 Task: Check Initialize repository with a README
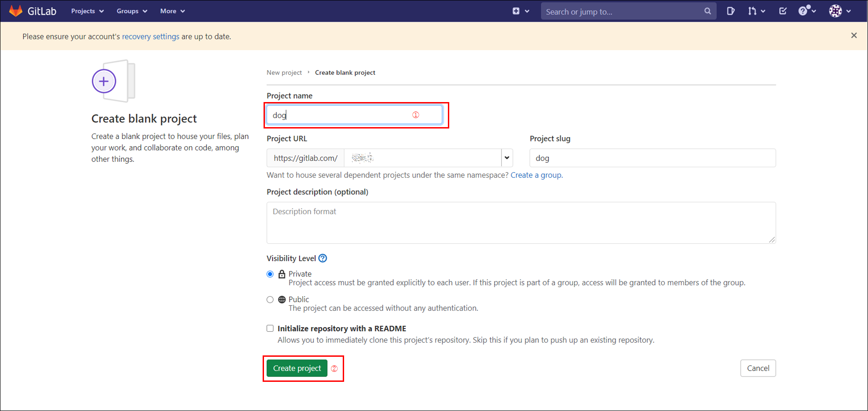coord(270,328)
